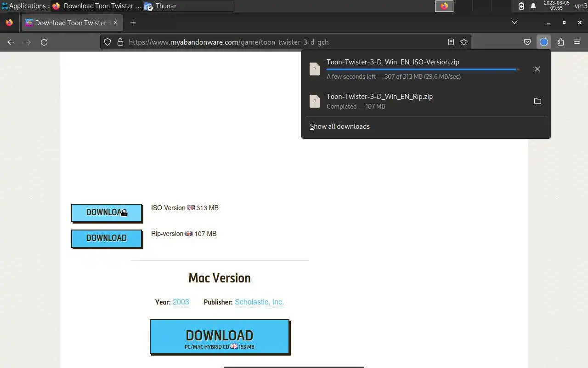
Task: Open Firefox hamburger application menu
Action: click(x=577, y=42)
